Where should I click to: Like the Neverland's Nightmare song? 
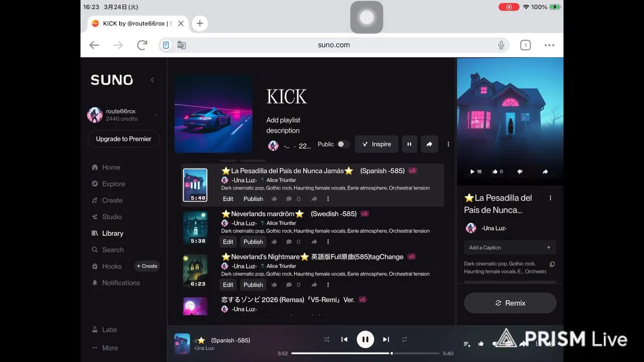tap(274, 285)
